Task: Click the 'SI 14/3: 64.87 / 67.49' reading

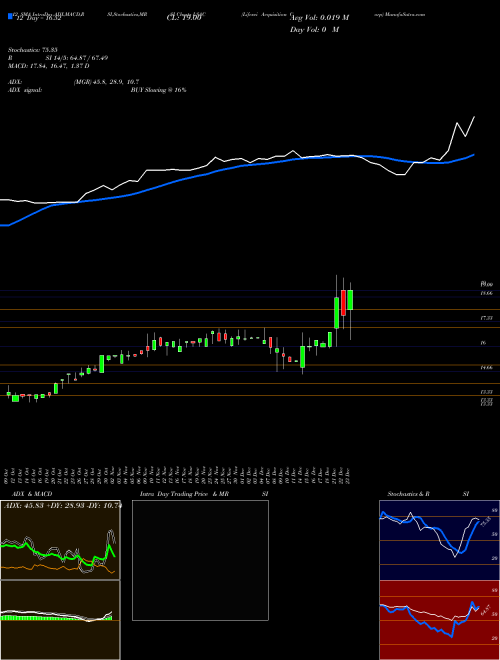Action: [x=77, y=58]
